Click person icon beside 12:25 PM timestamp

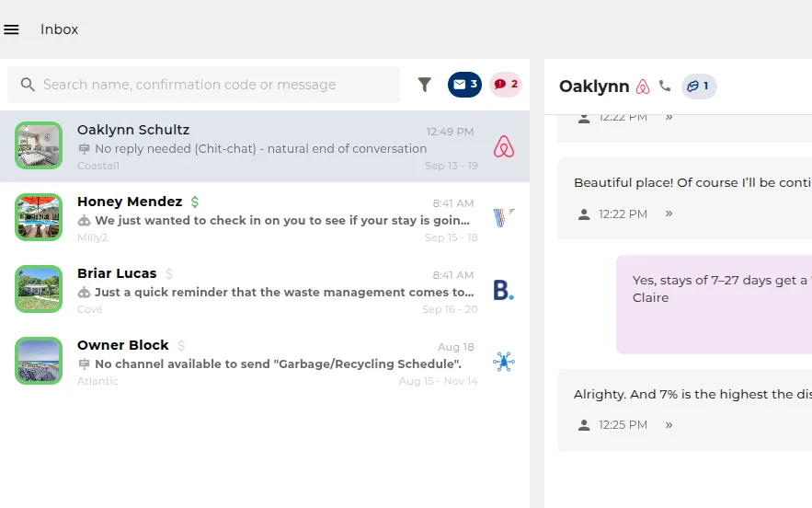[x=584, y=425]
